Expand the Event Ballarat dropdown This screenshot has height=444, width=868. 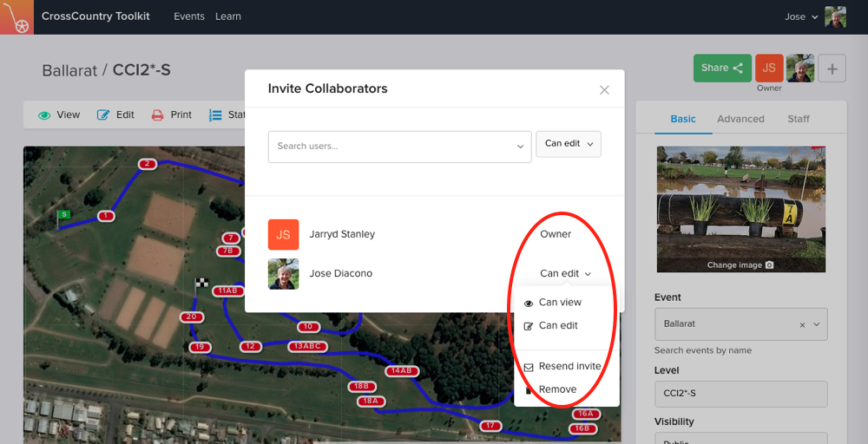tap(815, 324)
